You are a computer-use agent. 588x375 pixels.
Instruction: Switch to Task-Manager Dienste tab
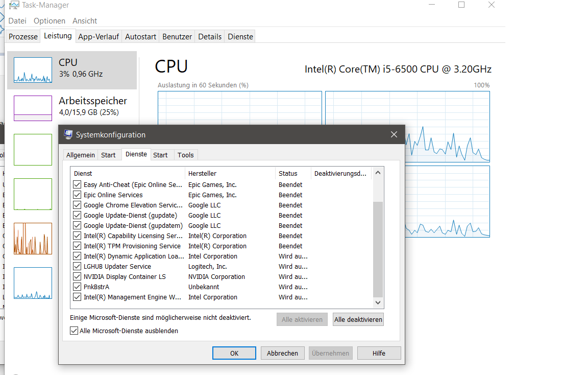click(x=240, y=36)
